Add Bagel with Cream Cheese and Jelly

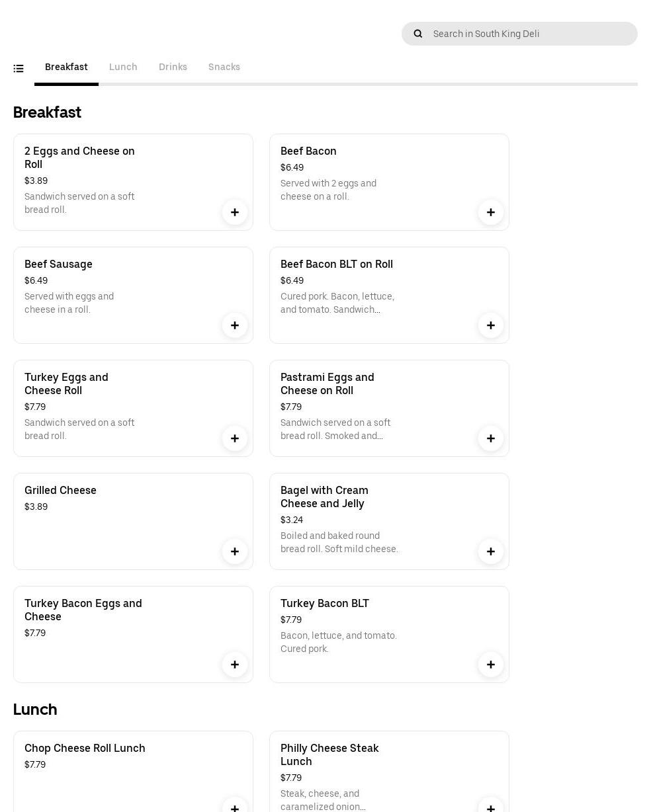491,551
